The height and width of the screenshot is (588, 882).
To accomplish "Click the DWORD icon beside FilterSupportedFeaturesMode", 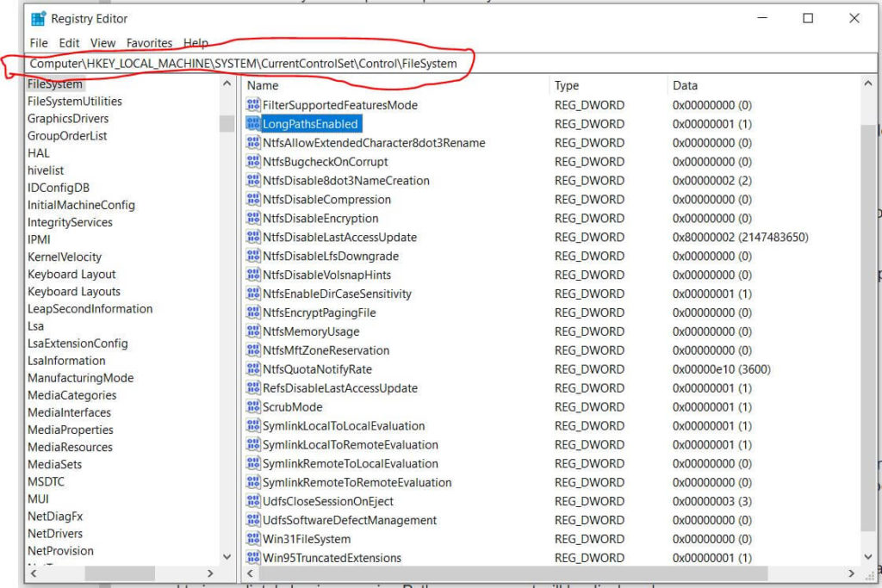I will (x=253, y=104).
